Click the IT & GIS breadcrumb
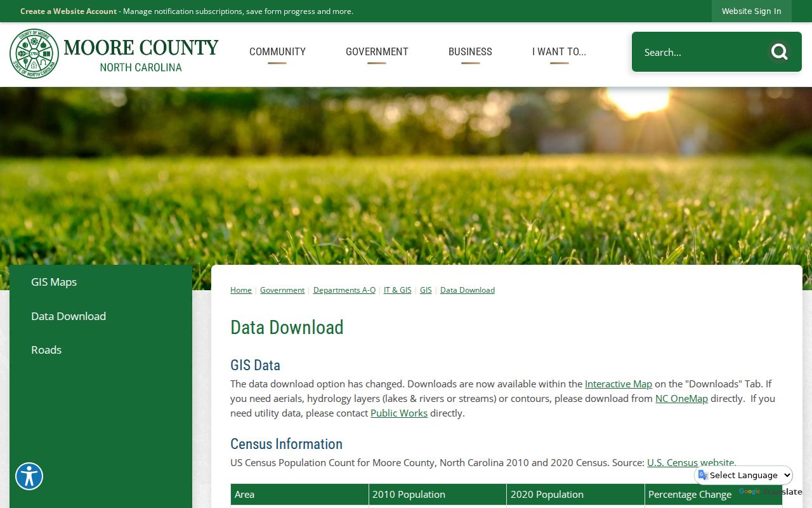 (x=398, y=290)
